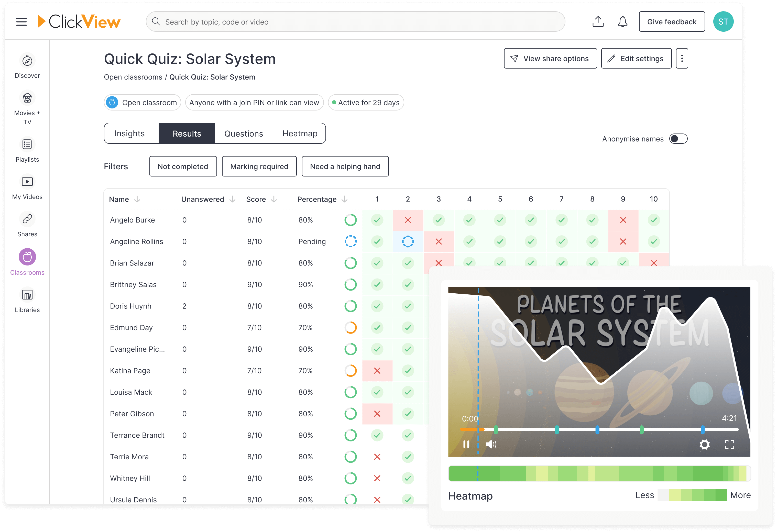This screenshot has width=777, height=532.
Task: Click the Edit settings button
Action: (636, 59)
